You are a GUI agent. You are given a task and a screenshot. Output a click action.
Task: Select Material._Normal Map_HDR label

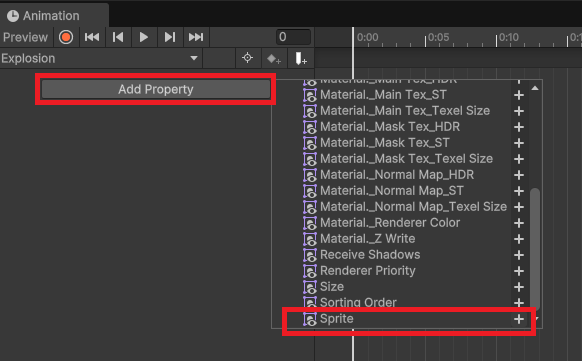pyautogui.click(x=397, y=175)
